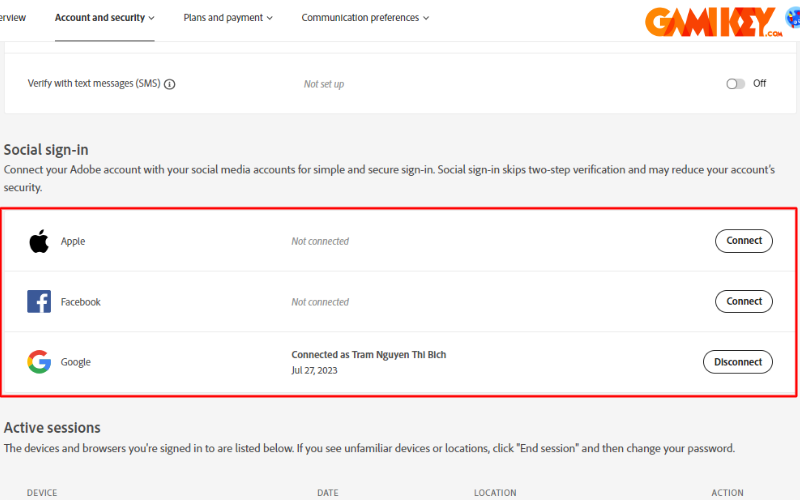
Task: Click the Apple logo icon
Action: coord(39,241)
